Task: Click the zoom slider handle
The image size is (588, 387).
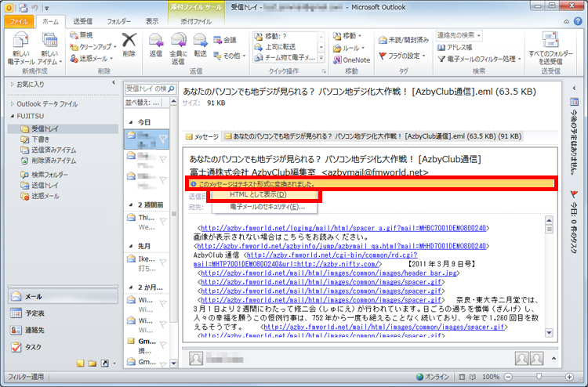Action: click(x=539, y=377)
